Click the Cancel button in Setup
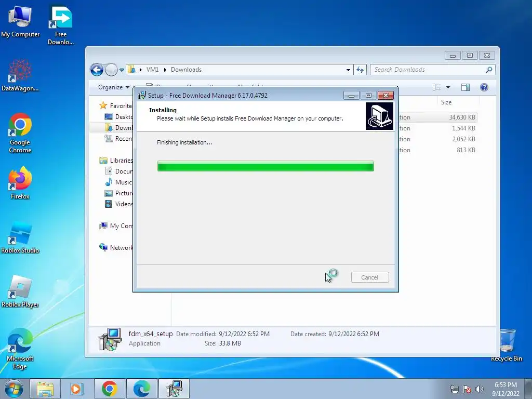This screenshot has width=532, height=399. [370, 277]
